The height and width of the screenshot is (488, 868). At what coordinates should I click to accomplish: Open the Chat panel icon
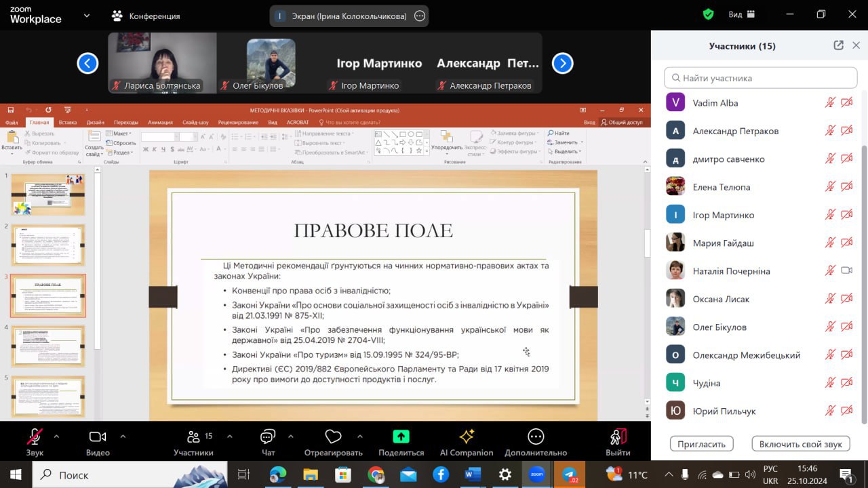268,436
